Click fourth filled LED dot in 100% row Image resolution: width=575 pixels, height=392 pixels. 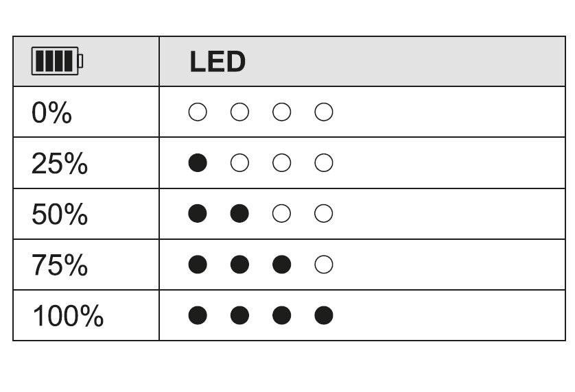(x=324, y=315)
